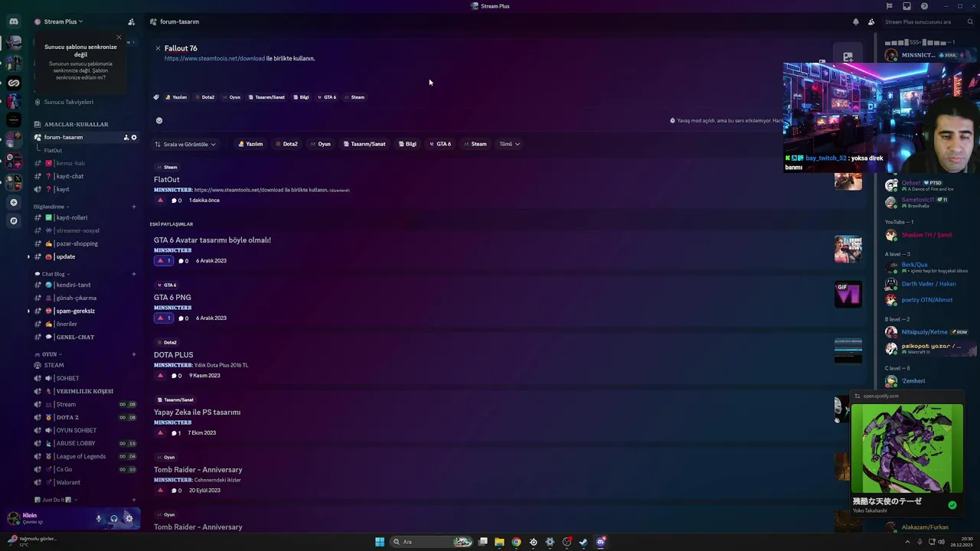Join the DOTA 2 voice channel
The height and width of the screenshot is (551, 980).
point(67,417)
